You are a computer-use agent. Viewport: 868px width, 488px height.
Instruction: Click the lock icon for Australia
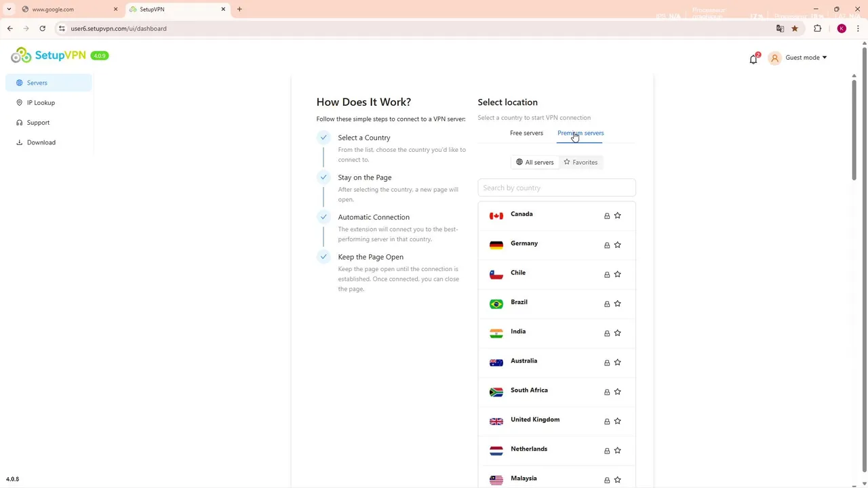tap(607, 363)
